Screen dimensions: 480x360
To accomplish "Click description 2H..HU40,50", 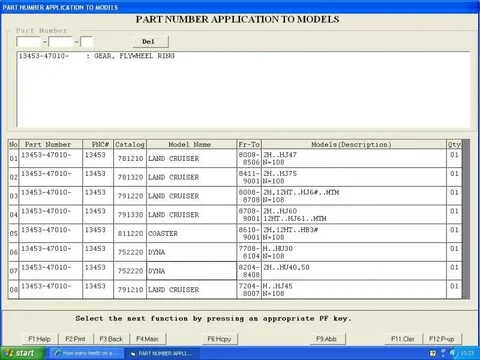I will 286,267.
